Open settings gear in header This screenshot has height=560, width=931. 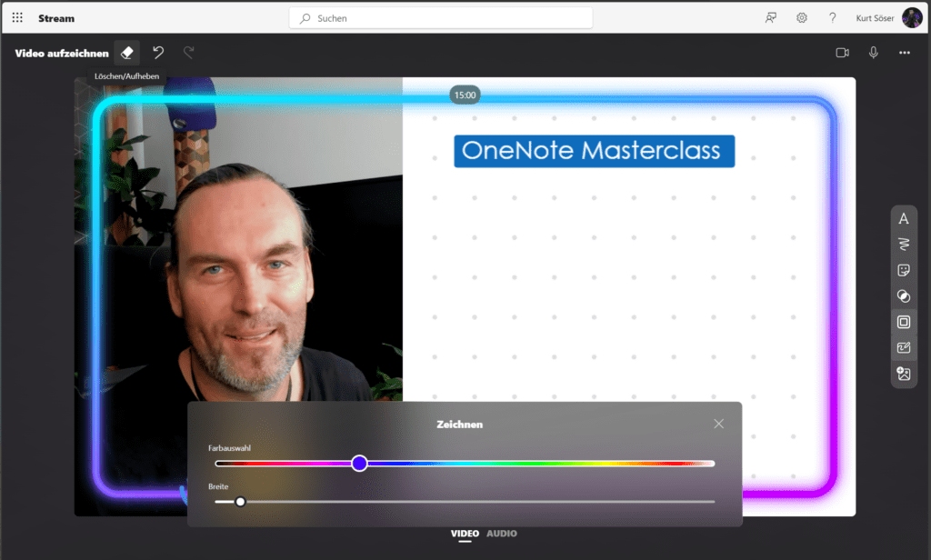pyautogui.click(x=802, y=18)
